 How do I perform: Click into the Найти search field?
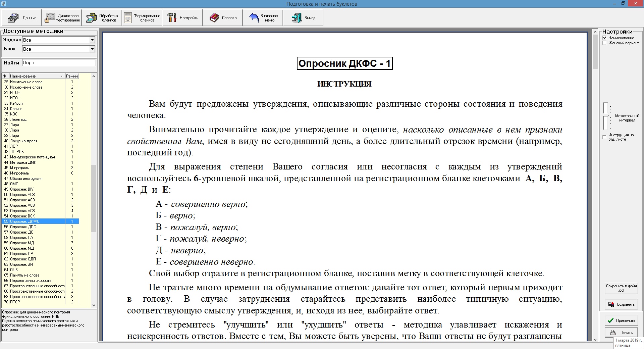click(x=59, y=63)
